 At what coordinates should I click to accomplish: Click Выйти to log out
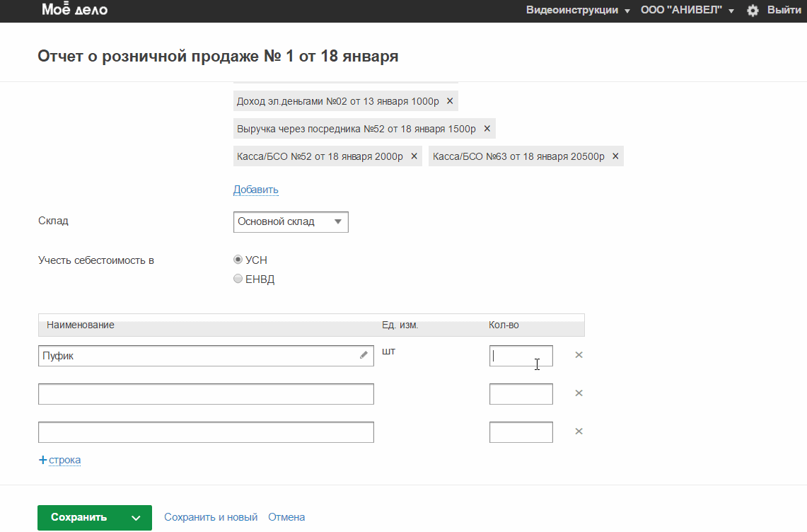[x=784, y=11]
